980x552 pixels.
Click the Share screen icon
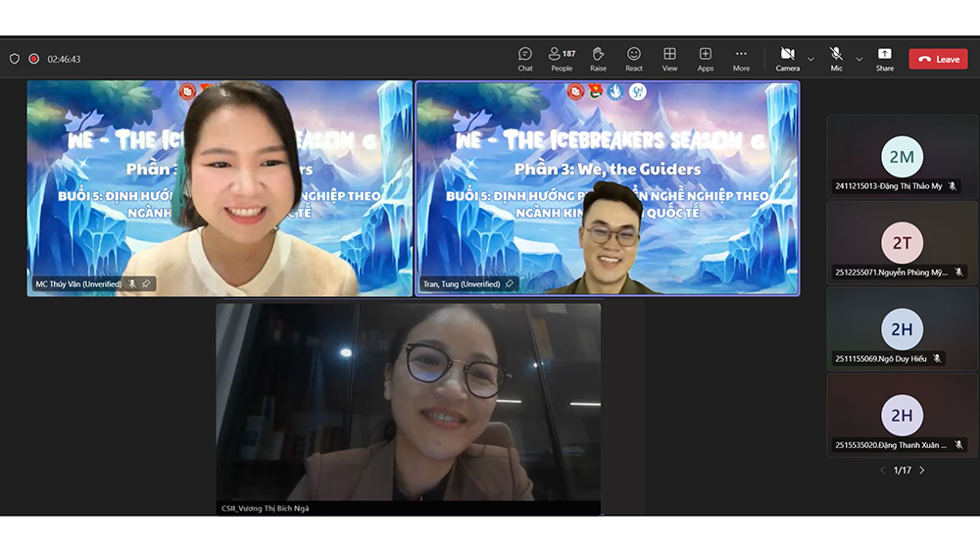(884, 59)
